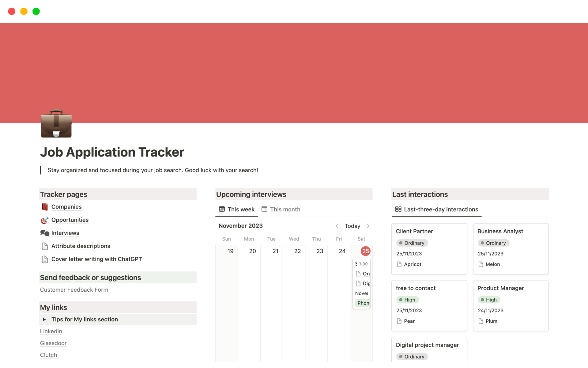
Task: Expand the Tips for My links section toggle
Action: point(44,320)
